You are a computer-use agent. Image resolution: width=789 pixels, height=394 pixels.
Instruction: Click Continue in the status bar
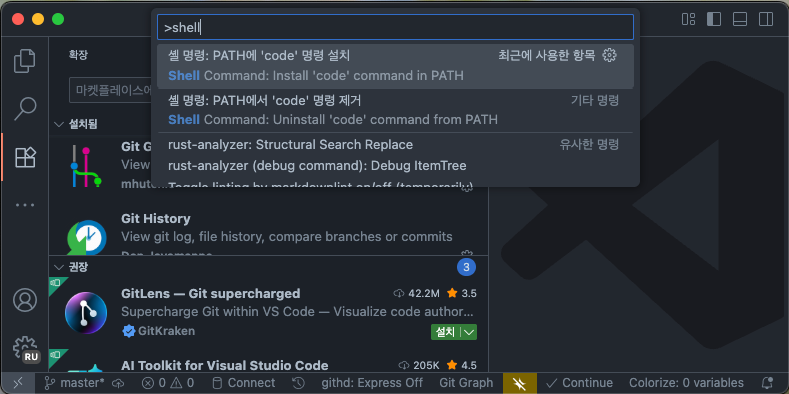tap(579, 383)
